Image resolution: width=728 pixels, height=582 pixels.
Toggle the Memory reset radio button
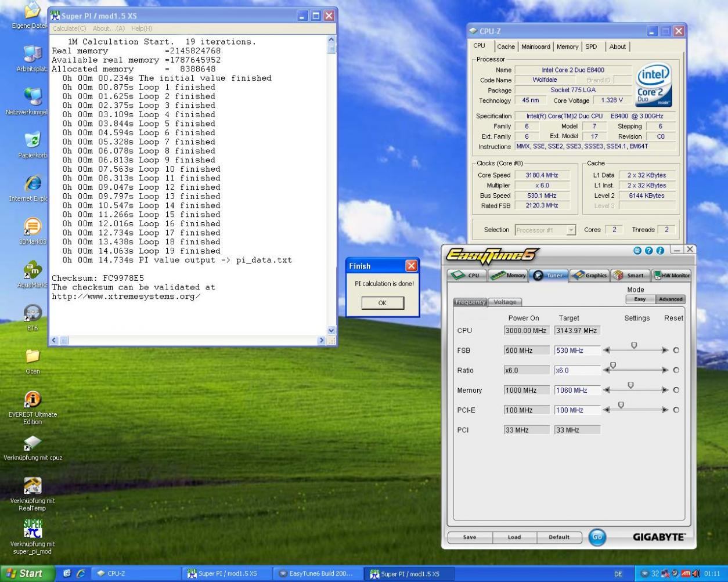[x=676, y=390]
